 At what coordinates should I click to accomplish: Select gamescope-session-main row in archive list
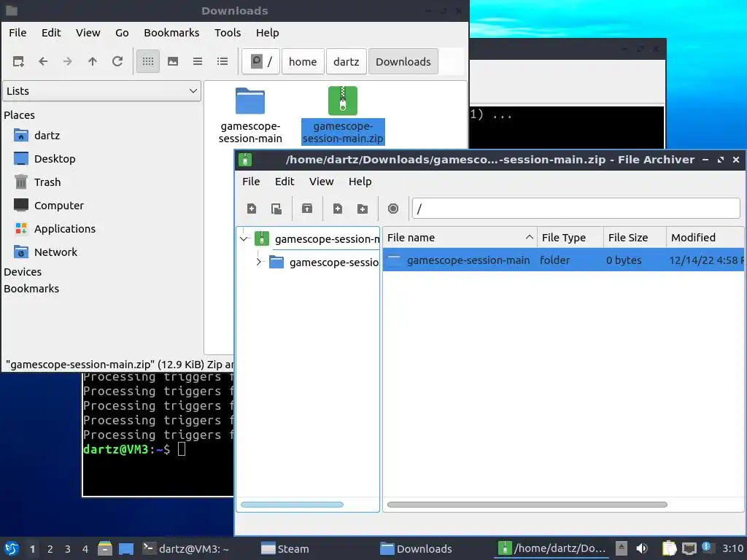[564, 260]
